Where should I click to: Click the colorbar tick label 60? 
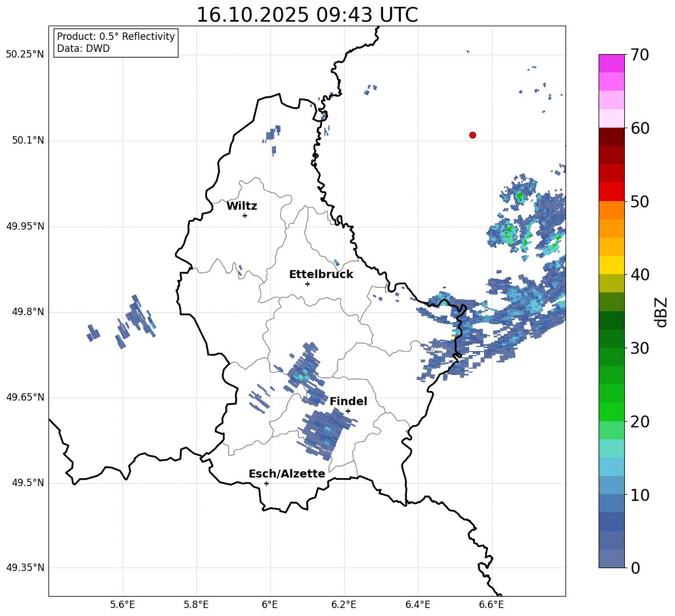(640, 128)
